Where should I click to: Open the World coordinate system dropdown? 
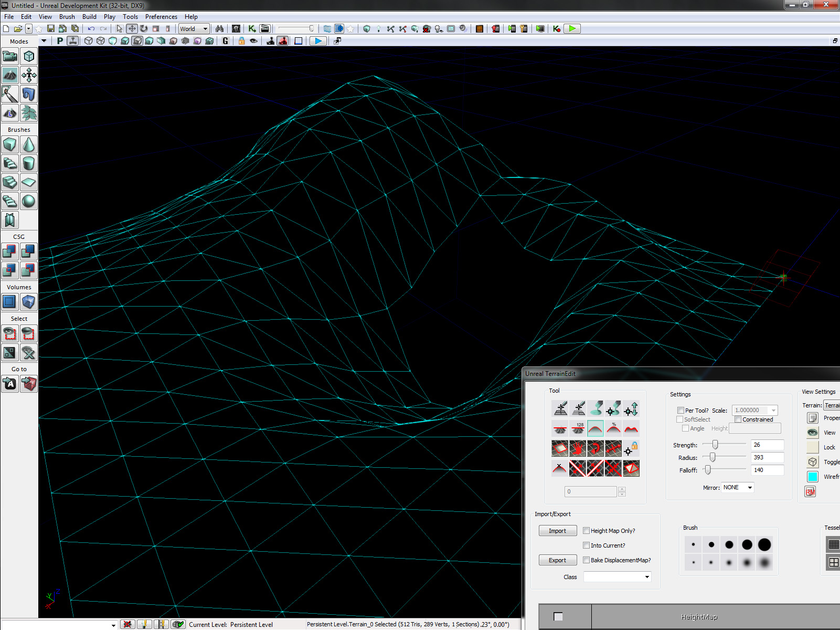pos(194,29)
